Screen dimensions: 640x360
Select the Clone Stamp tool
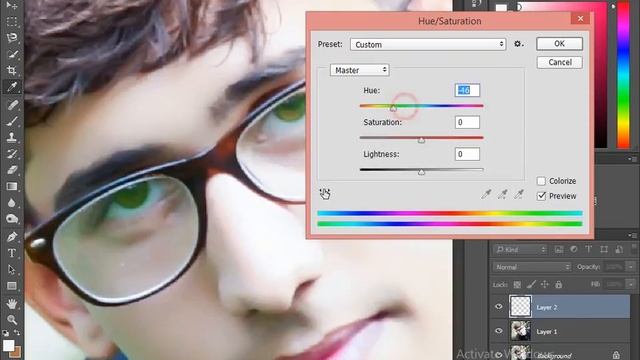click(12, 137)
